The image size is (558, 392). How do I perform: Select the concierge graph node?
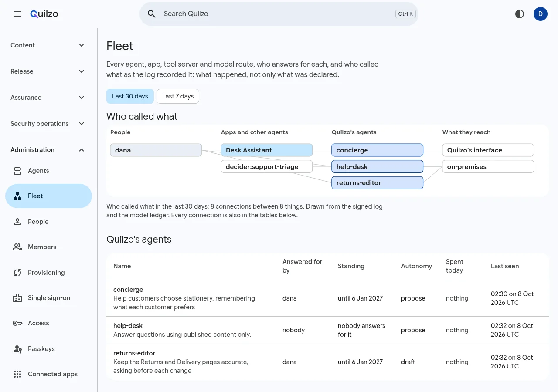pyautogui.click(x=378, y=150)
